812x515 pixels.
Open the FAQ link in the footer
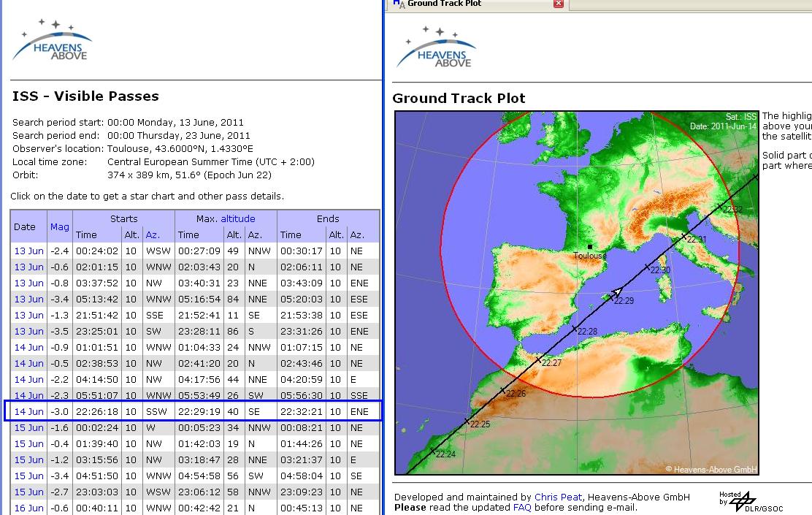[x=522, y=507]
